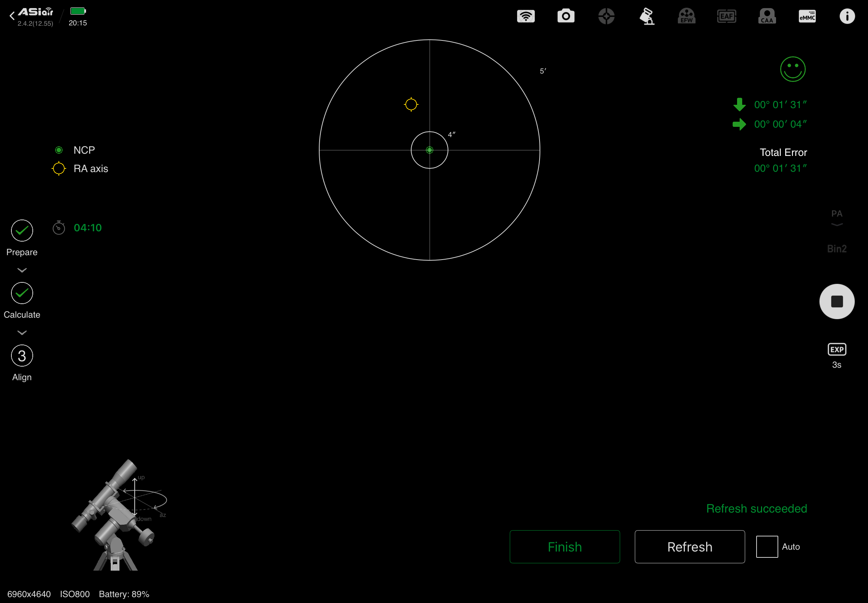Viewport: 868px width, 603px height.
Task: Open the PA mode dropdown
Action: [x=836, y=217]
